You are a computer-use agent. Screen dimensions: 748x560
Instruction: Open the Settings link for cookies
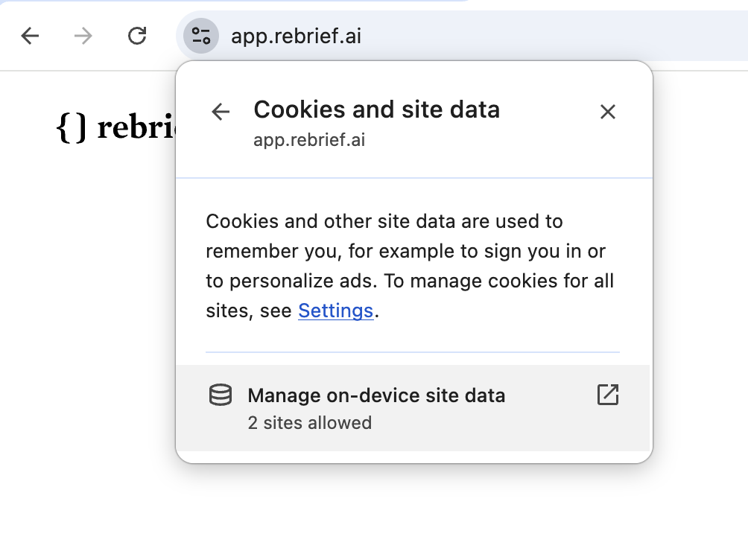click(335, 311)
